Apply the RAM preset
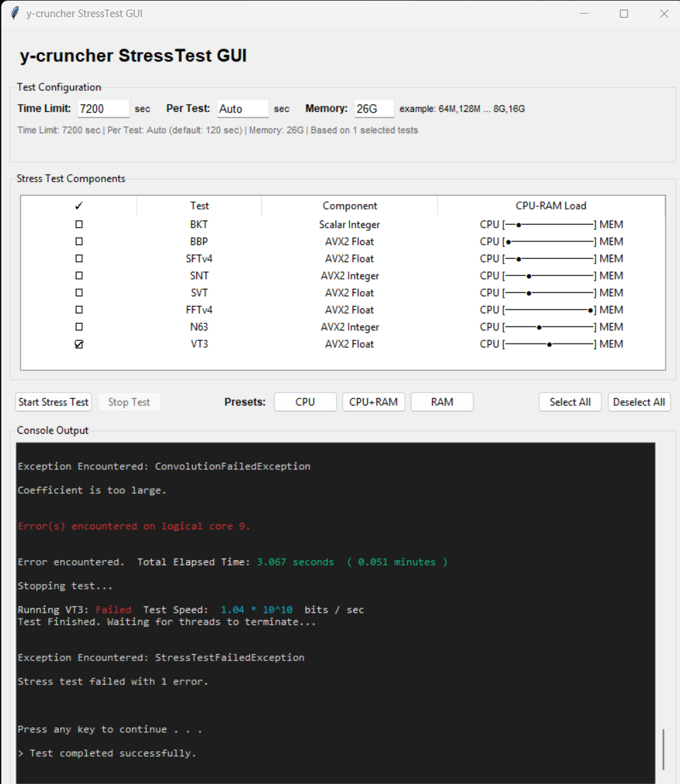 coord(441,402)
